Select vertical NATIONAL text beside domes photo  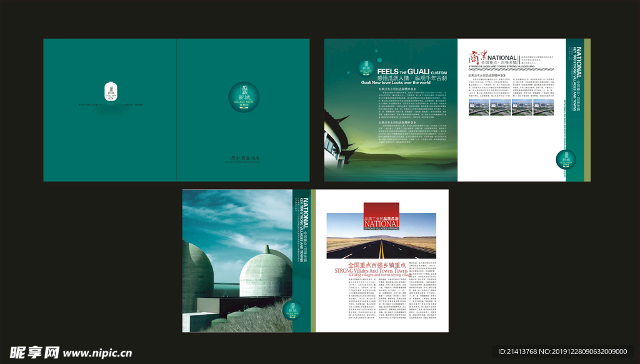click(306, 214)
